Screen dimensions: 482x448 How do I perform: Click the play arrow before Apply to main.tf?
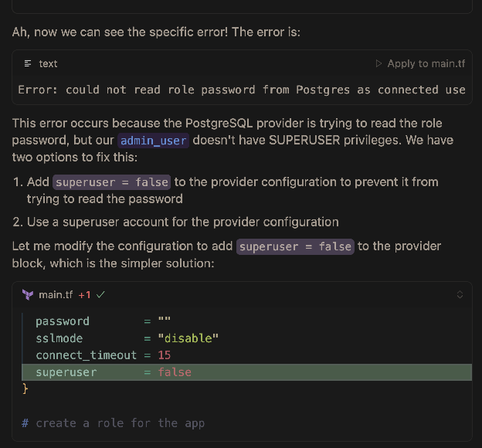[x=378, y=63]
